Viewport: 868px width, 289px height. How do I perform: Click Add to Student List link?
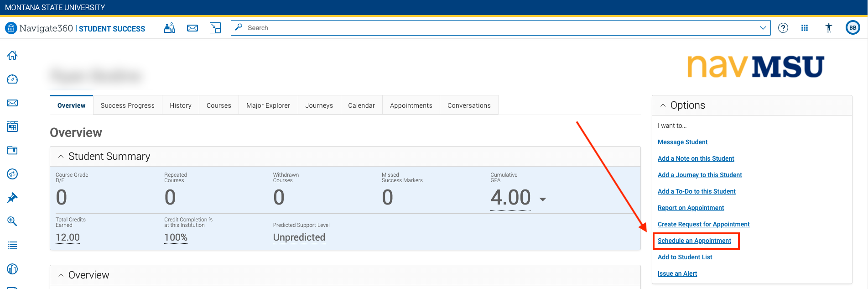[x=685, y=257]
